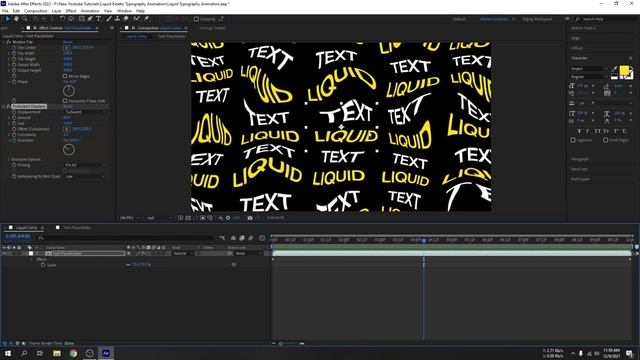
Task: Open Windows Start menu
Action: tap(8, 353)
